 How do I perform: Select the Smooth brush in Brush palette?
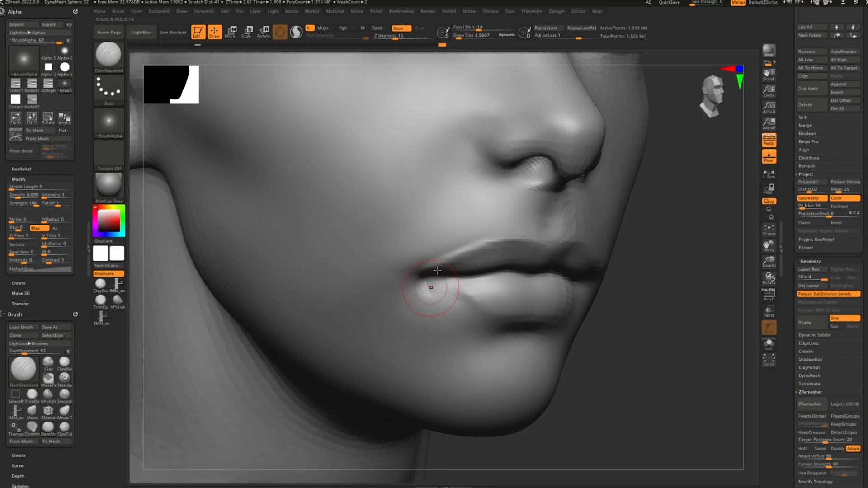(x=65, y=396)
